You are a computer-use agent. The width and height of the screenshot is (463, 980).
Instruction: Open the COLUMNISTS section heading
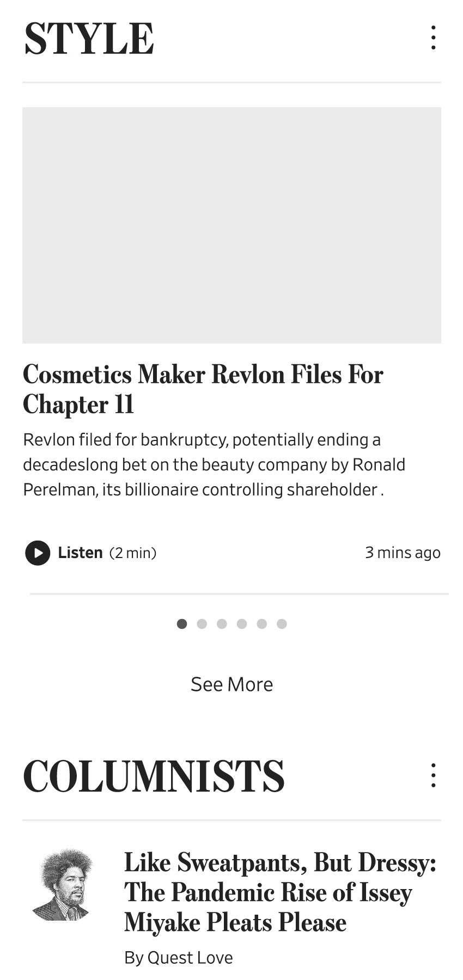click(154, 776)
